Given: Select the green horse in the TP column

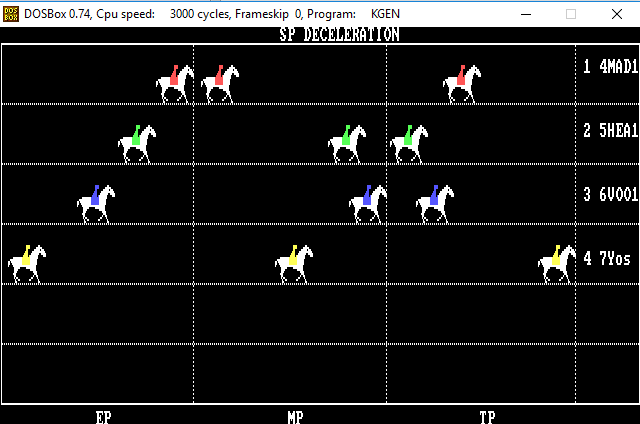Looking at the screenshot, I should 409,144.
